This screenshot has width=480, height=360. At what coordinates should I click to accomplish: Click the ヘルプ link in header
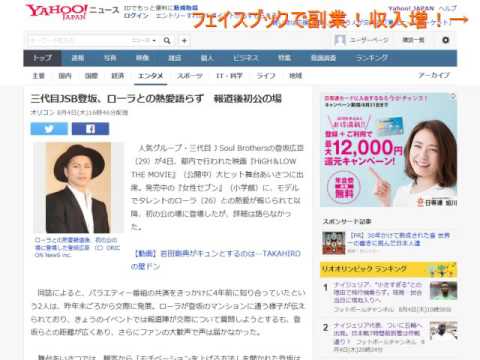(447, 8)
